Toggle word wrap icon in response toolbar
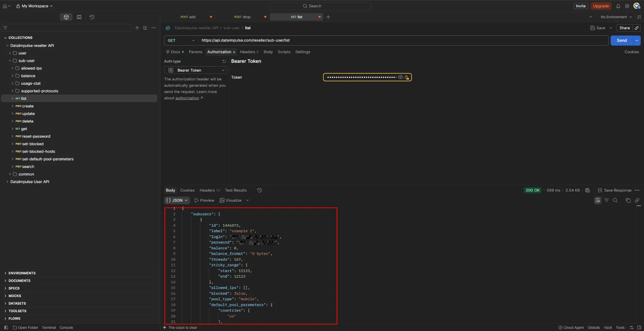This screenshot has height=331, width=644. 597,200
